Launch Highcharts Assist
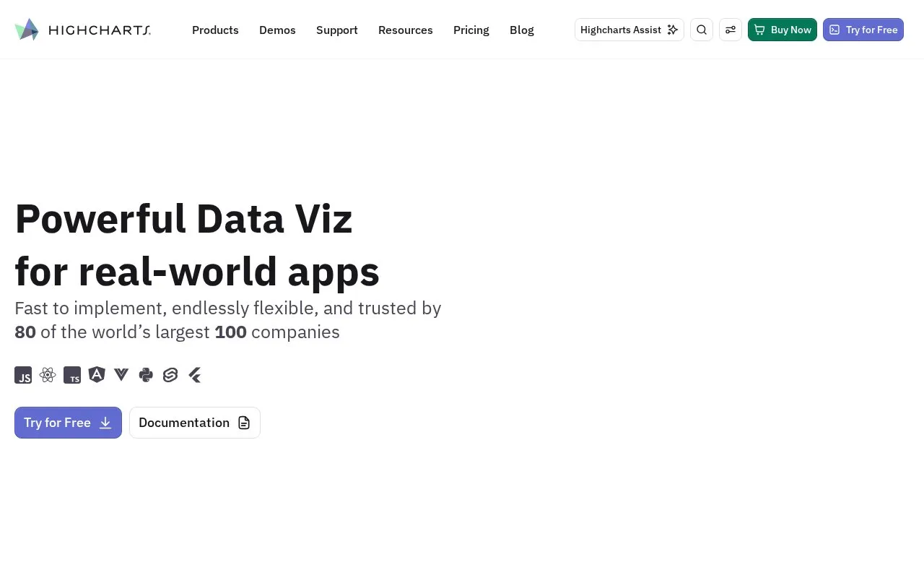 629,30
